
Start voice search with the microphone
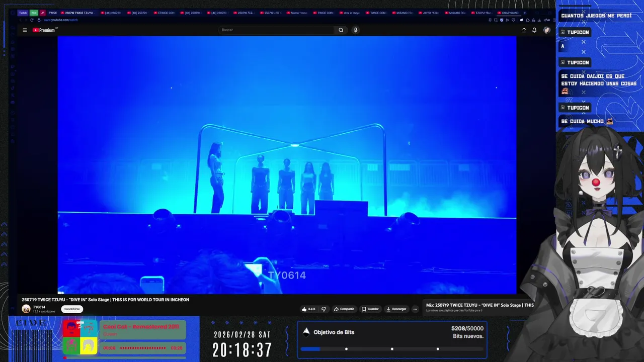point(355,30)
